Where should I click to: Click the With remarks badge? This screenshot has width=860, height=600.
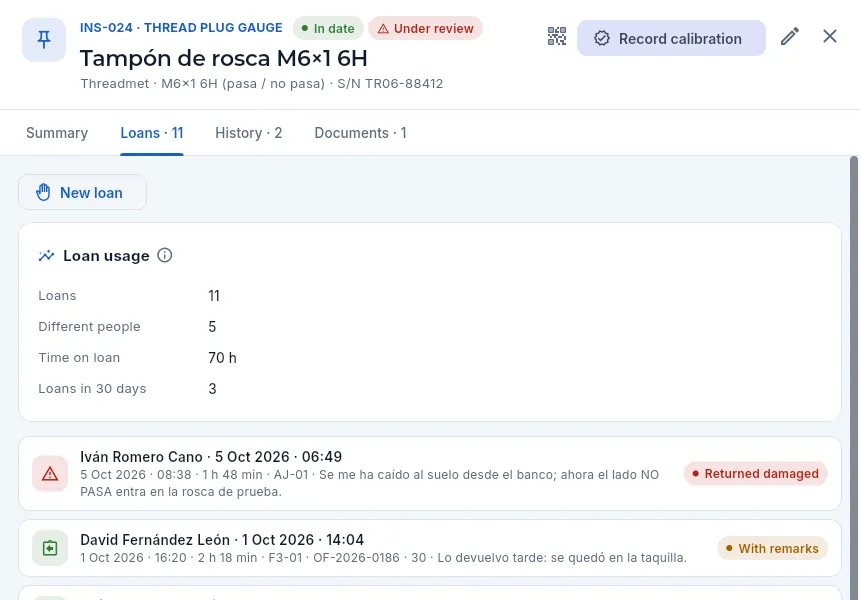(772, 548)
